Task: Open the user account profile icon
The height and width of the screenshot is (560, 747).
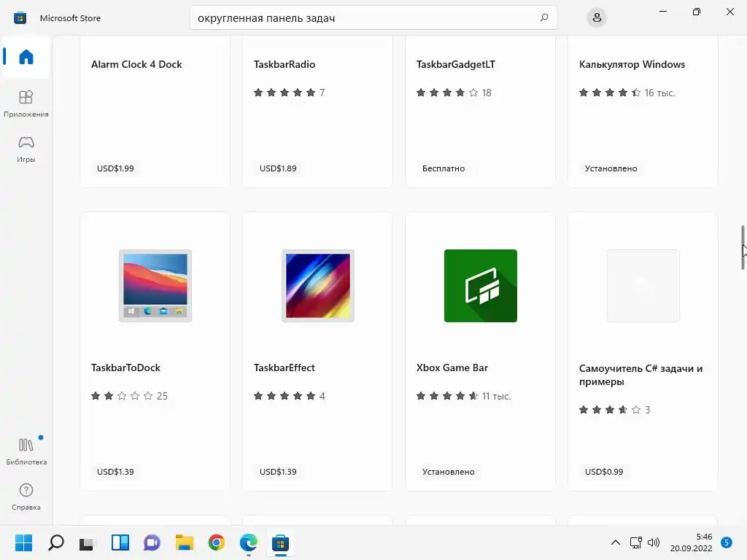Action: click(x=597, y=18)
